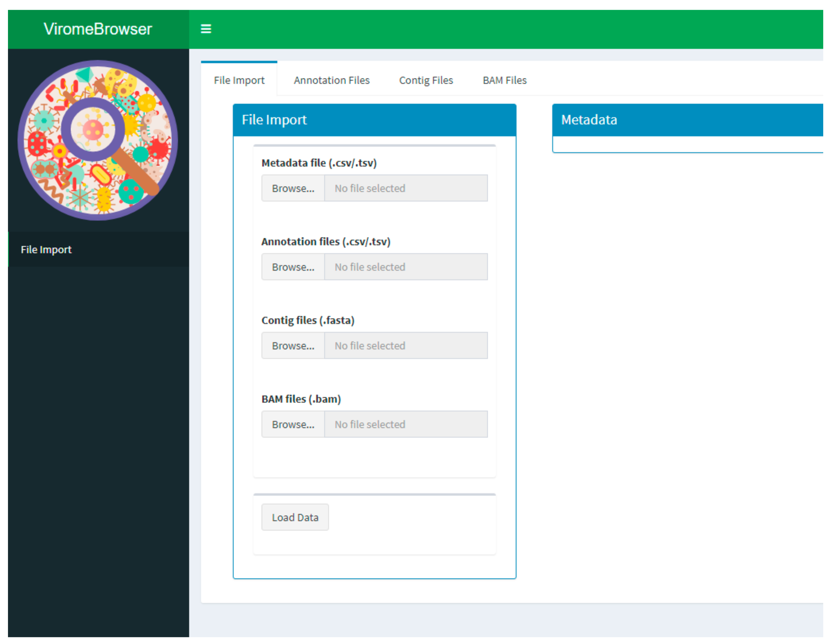Switch to the Annotation Files tab
The image size is (833, 644).
[331, 80]
